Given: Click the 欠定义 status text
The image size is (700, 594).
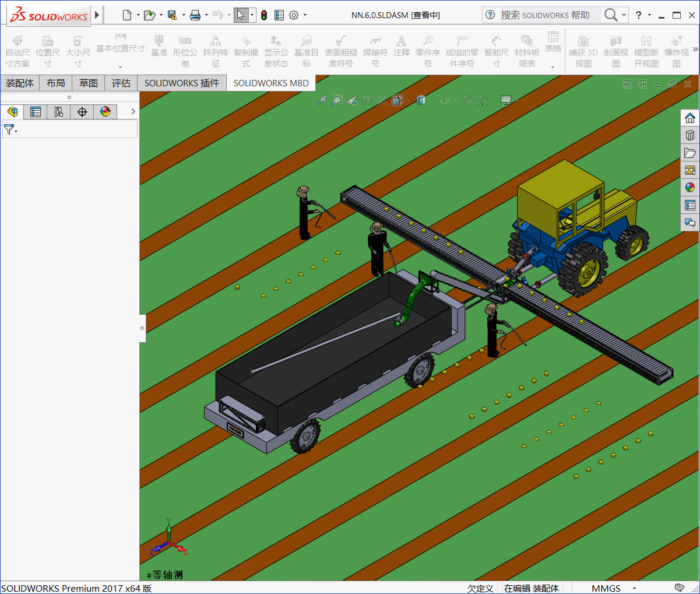Looking at the screenshot, I should click(480, 588).
